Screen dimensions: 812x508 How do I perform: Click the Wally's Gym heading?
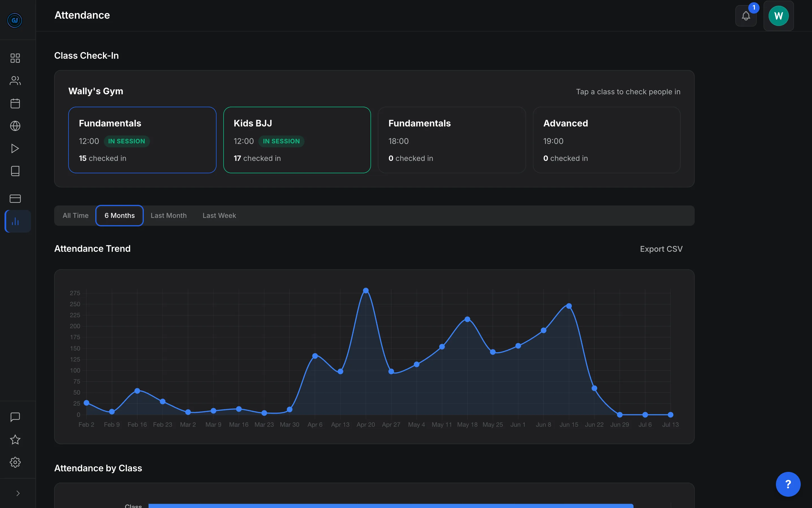(96, 91)
